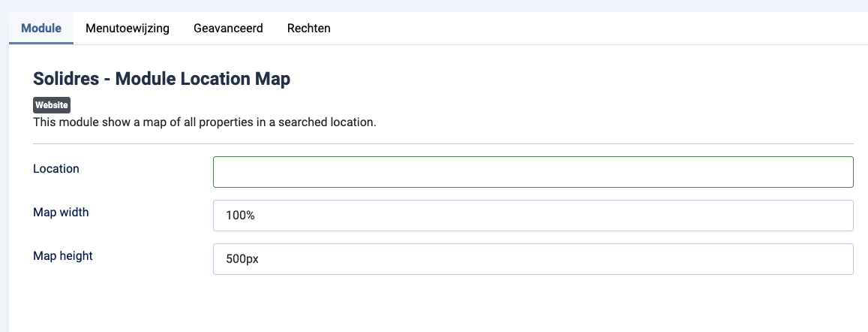Click into the Map width field
The height and width of the screenshot is (332, 868).
pos(533,216)
